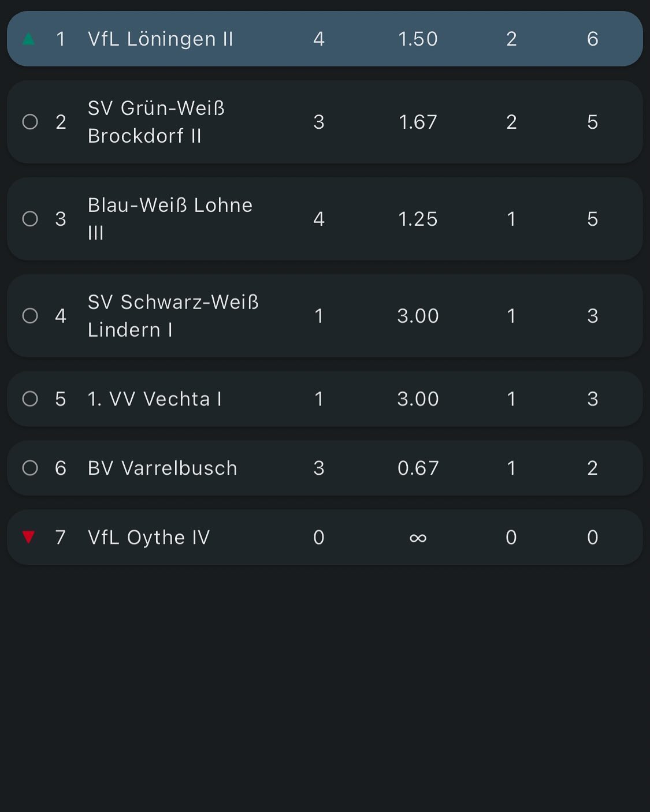The width and height of the screenshot is (650, 812).
Task: Open the VfL Löningen II team name
Action: [161, 39]
